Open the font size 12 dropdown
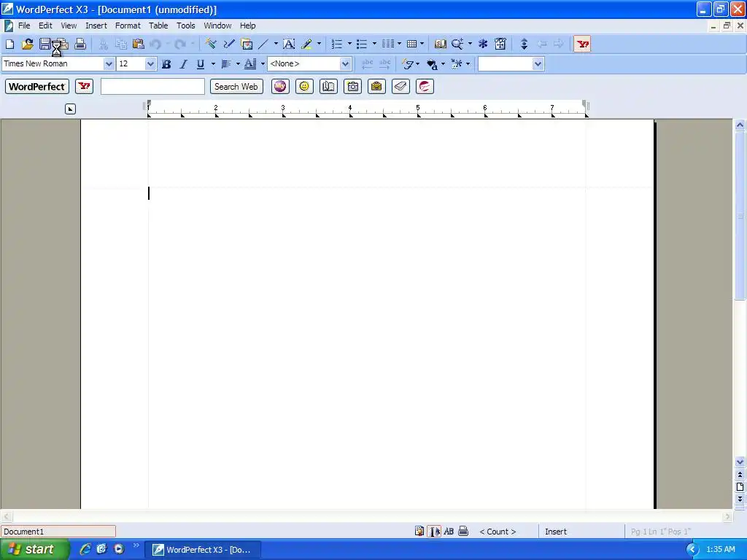Viewport: 747px width, 560px height. (x=150, y=64)
